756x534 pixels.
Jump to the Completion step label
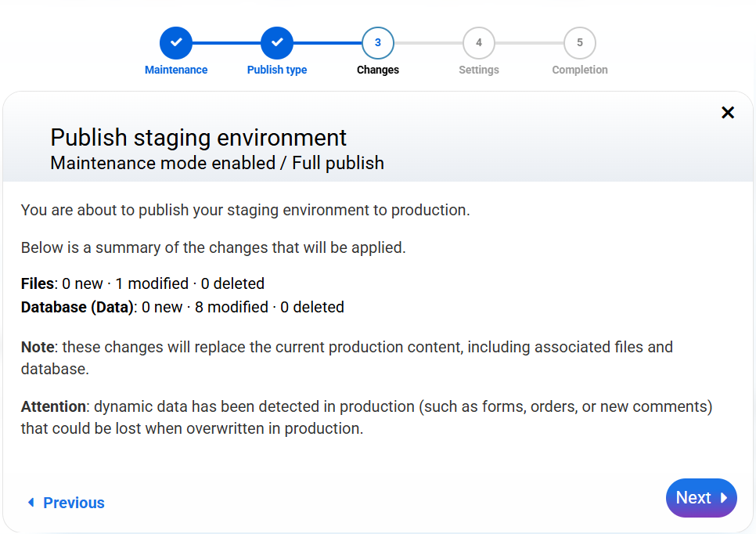click(x=580, y=70)
